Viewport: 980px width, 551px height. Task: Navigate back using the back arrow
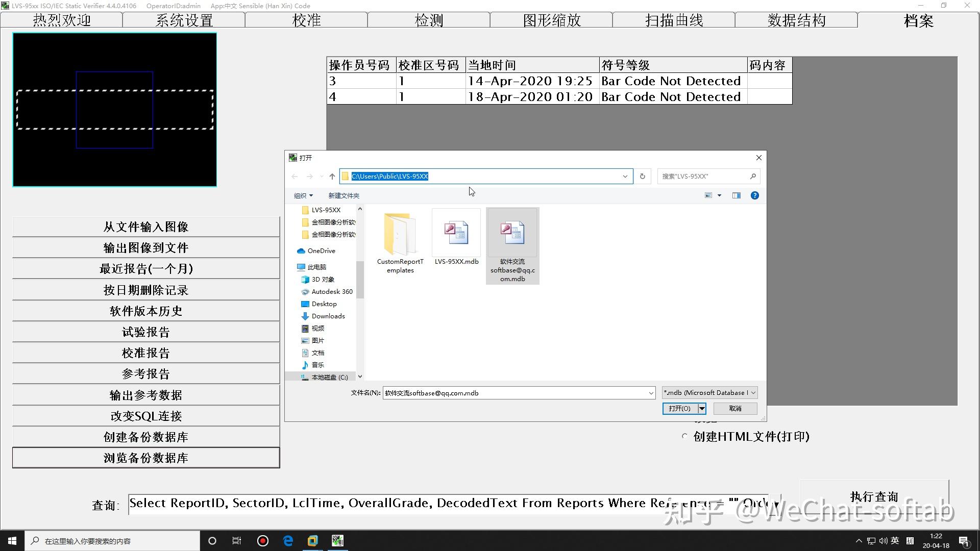pyautogui.click(x=295, y=176)
